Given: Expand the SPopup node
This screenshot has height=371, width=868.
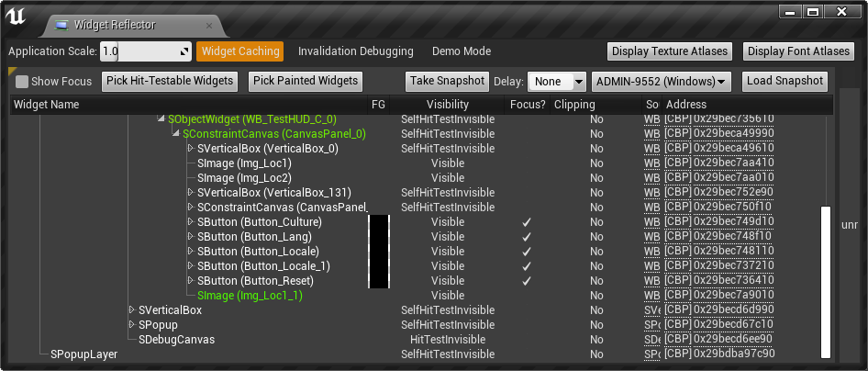Looking at the screenshot, I should tap(132, 324).
